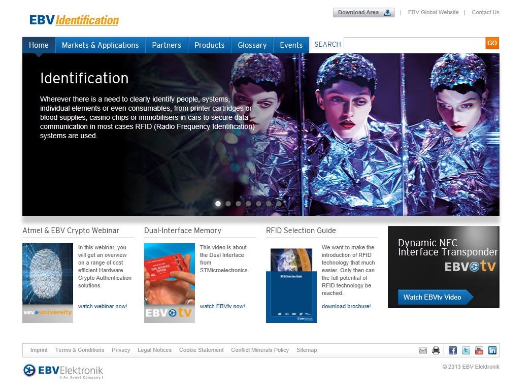532x392 pixels.
Task: Click the SEARCH label
Action: (x=327, y=45)
